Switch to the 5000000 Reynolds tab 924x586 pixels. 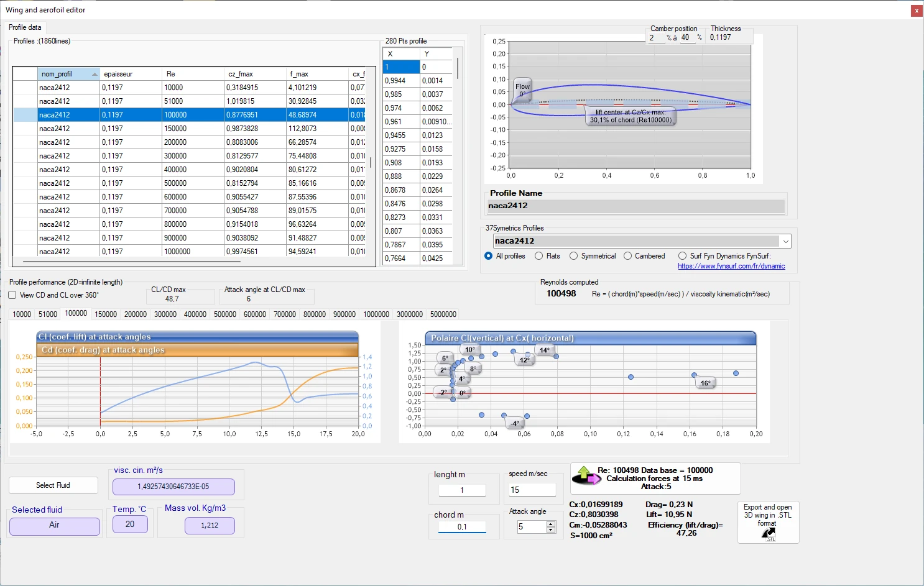(x=443, y=314)
